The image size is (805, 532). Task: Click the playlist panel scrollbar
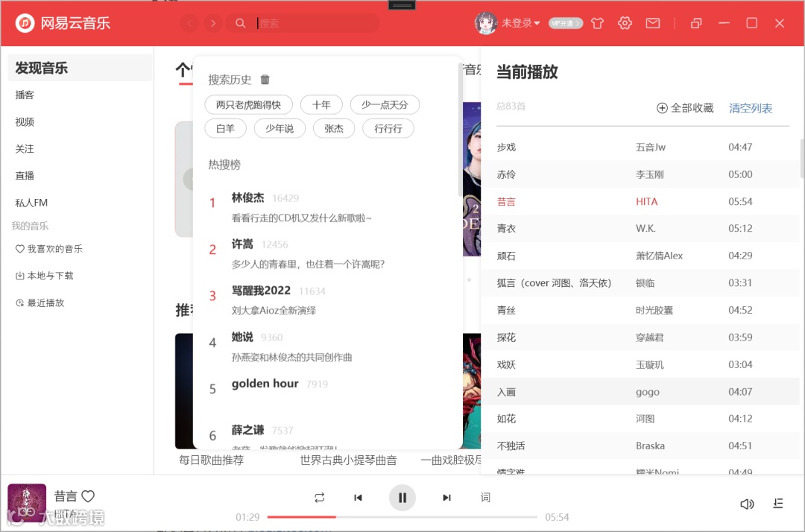tap(802, 158)
